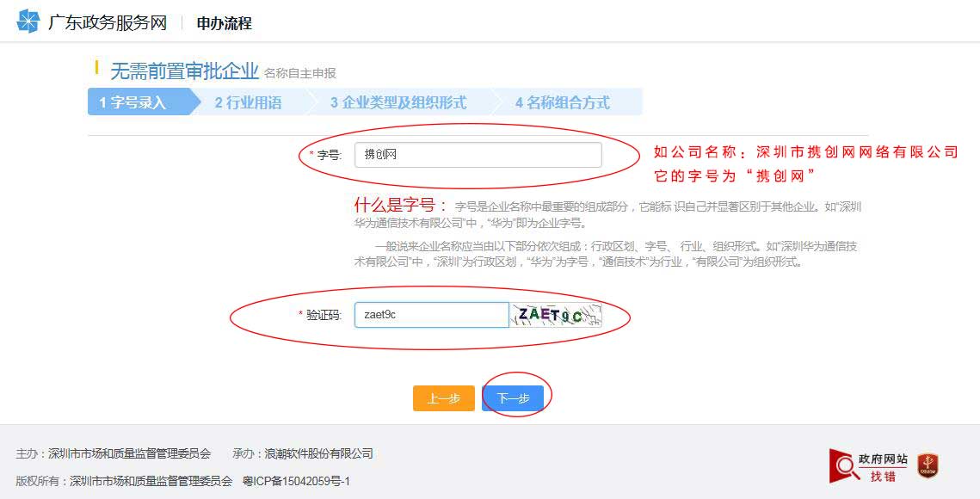Click the 上一步 previous button
The height and width of the screenshot is (499, 980).
pos(443,397)
